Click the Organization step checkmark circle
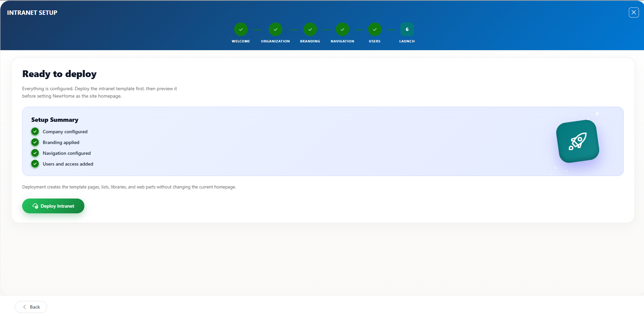The width and height of the screenshot is (644, 316). [x=276, y=29]
